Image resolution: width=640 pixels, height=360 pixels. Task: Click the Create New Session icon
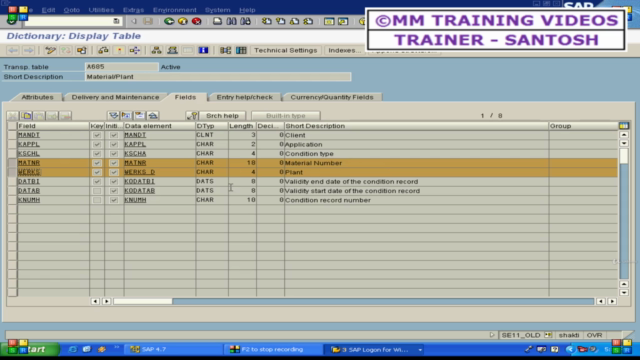click(329, 21)
